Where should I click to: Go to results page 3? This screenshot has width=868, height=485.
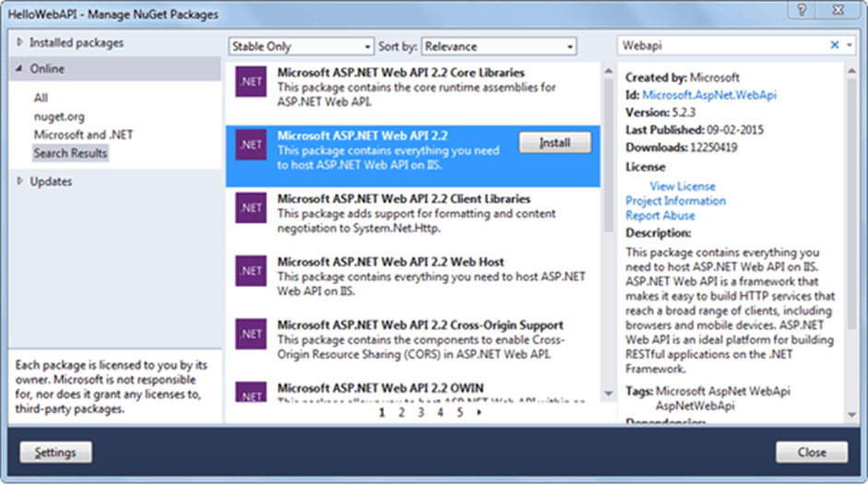pyautogui.click(x=421, y=412)
